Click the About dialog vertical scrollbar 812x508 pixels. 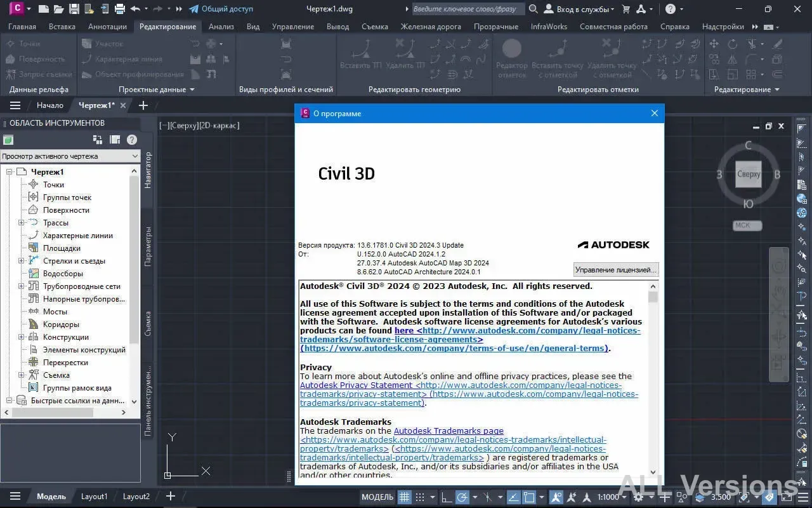pos(653,380)
